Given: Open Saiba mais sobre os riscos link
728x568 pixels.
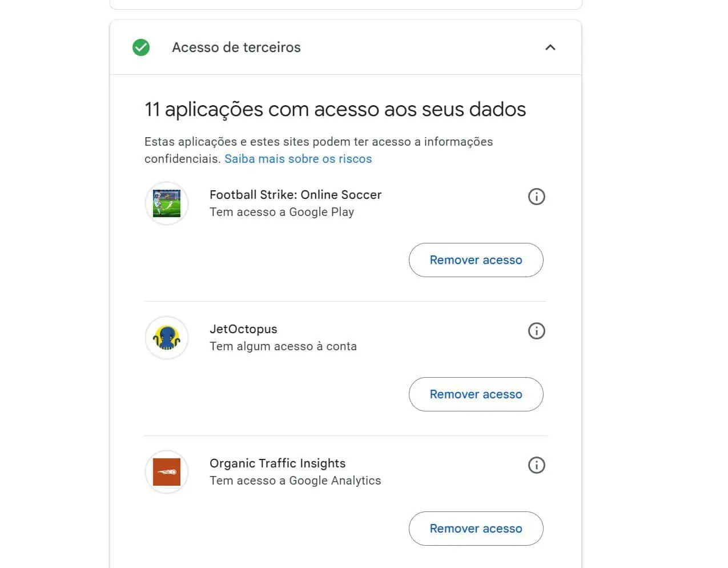Looking at the screenshot, I should [298, 159].
